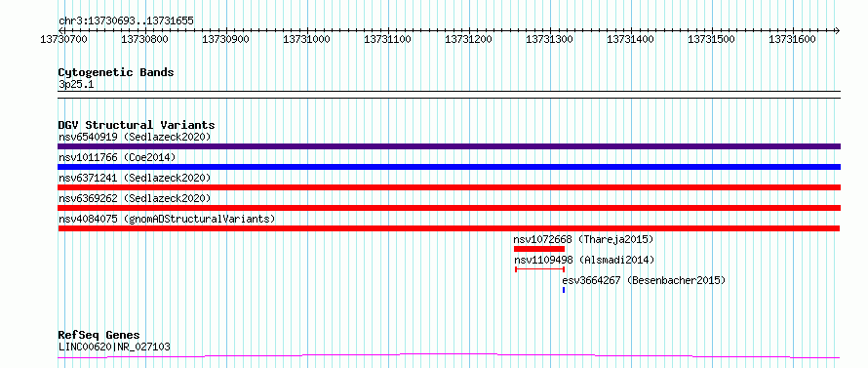868x368 pixels.
Task: Select the small blue esv3664267 marker
Action: click(x=564, y=290)
